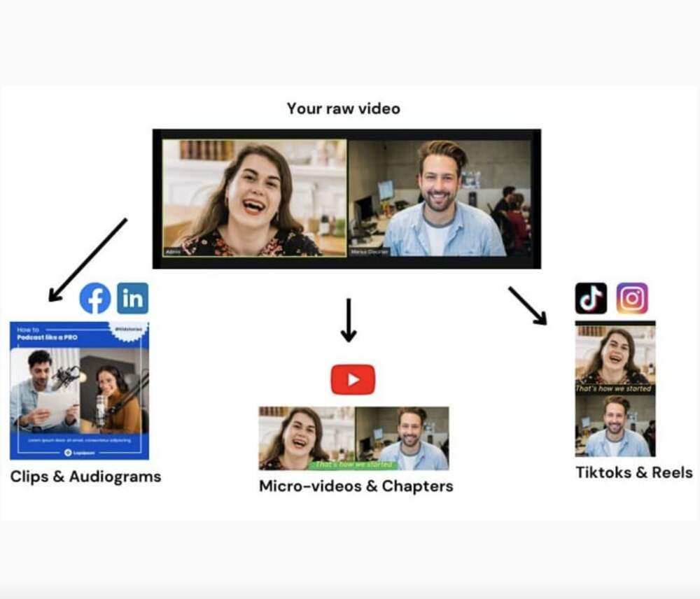Click the 'Clips & Audiograms' label

point(85,477)
